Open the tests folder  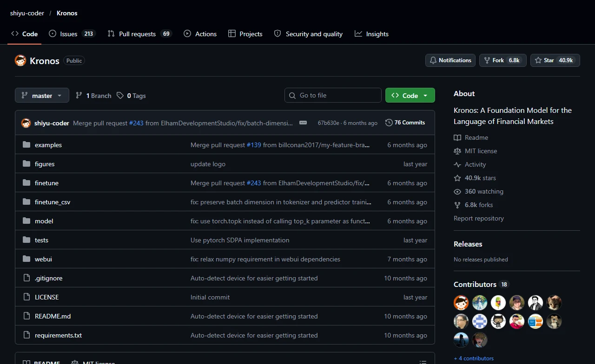click(x=41, y=240)
